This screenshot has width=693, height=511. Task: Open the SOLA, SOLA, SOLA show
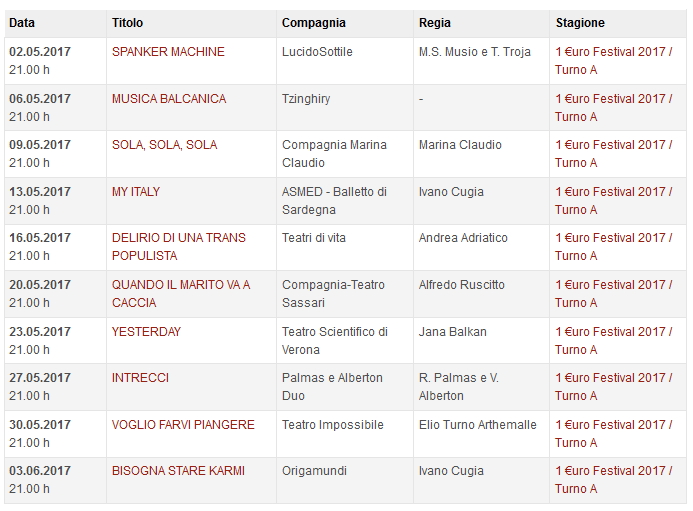click(164, 145)
